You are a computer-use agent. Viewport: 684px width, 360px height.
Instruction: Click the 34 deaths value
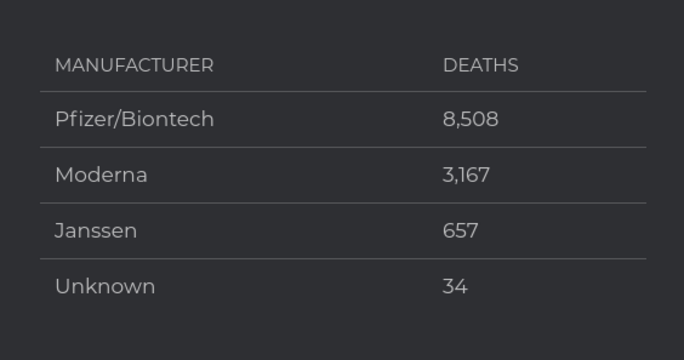coord(455,286)
